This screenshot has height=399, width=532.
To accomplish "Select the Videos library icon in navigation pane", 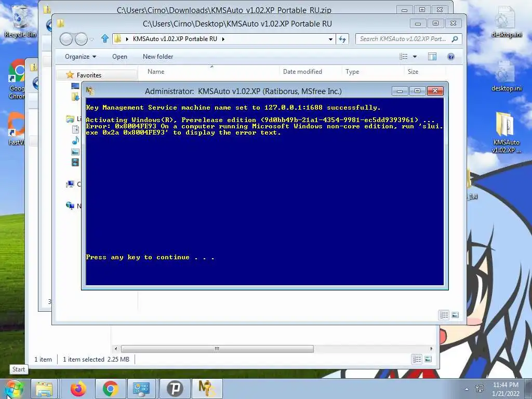I will pyautogui.click(x=75, y=163).
